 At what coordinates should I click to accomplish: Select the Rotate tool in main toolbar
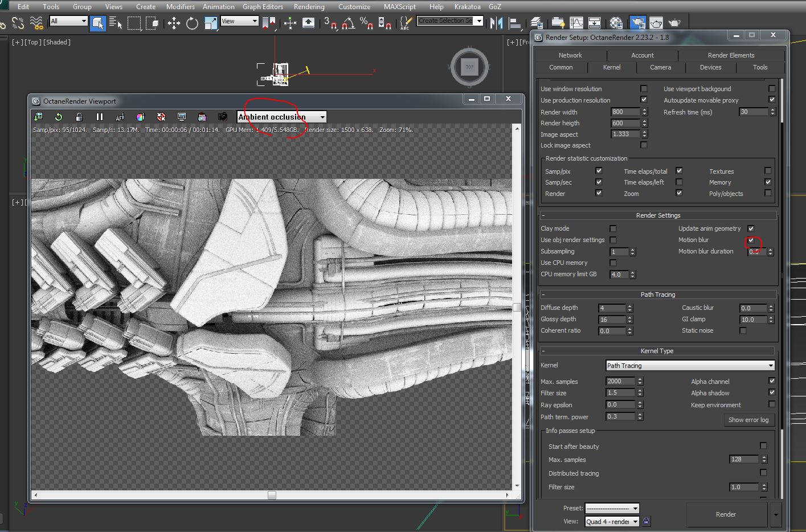click(193, 23)
